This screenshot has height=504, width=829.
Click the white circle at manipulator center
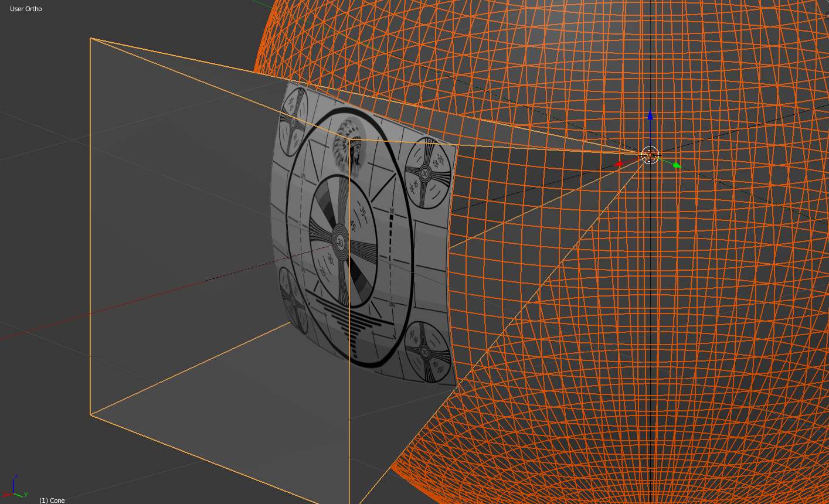pos(650,155)
